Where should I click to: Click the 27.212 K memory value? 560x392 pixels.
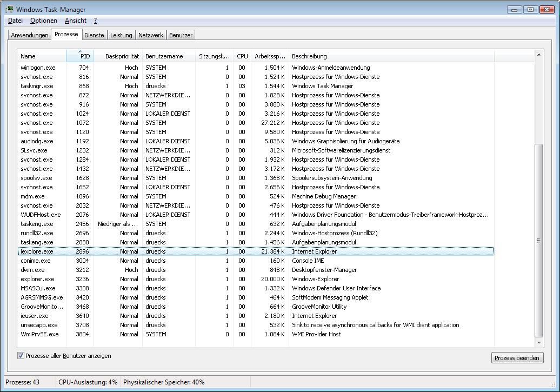[x=273, y=123]
